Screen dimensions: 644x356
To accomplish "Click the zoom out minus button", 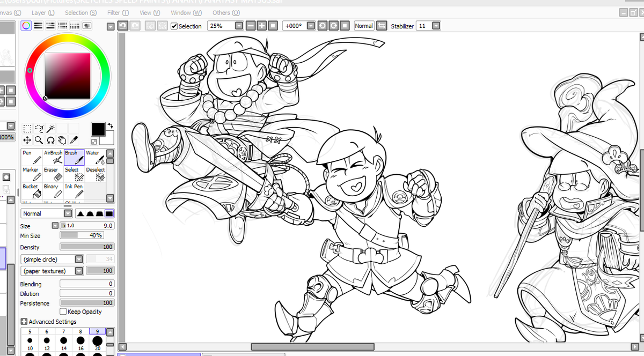I will [x=251, y=26].
